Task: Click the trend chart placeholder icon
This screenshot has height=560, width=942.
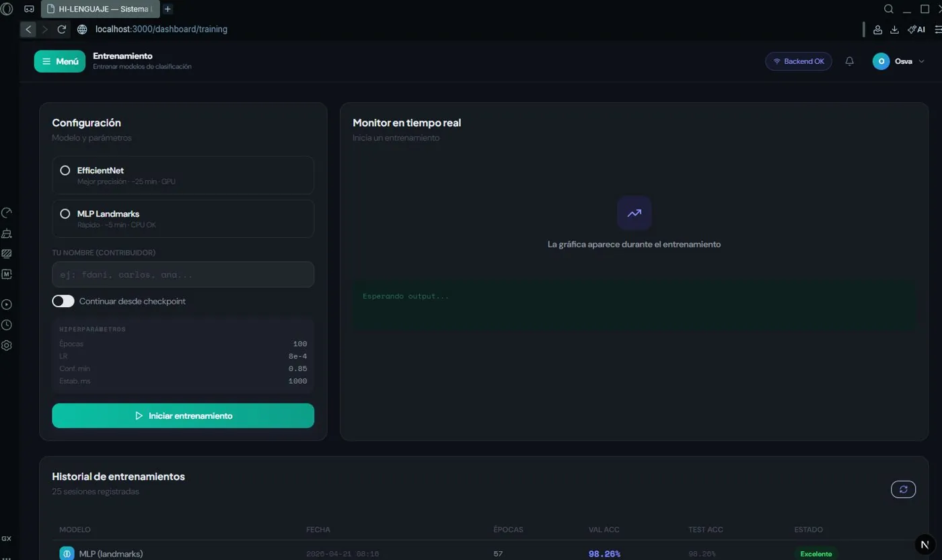Action: click(x=635, y=213)
